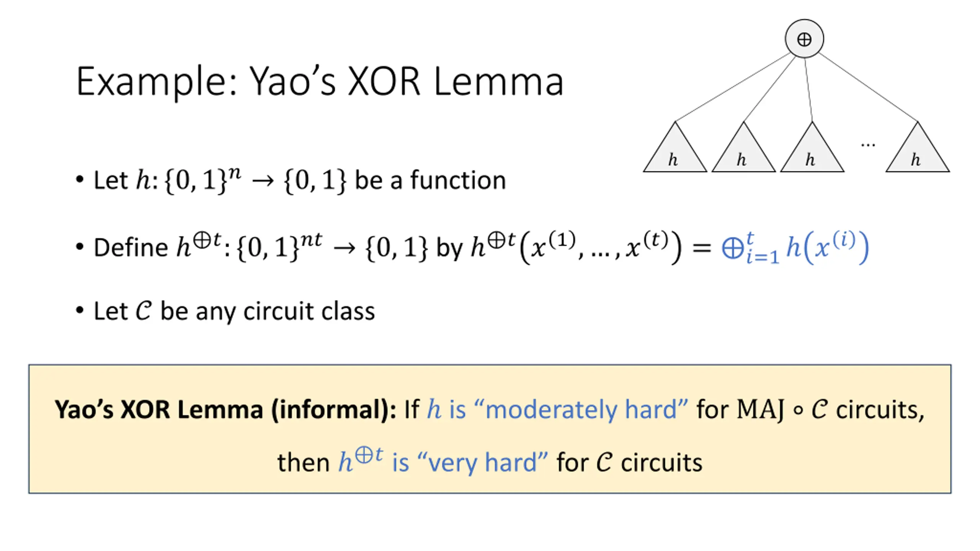Click the blue XOR summation formula
Viewport: 980px width, 551px height.
tap(795, 248)
